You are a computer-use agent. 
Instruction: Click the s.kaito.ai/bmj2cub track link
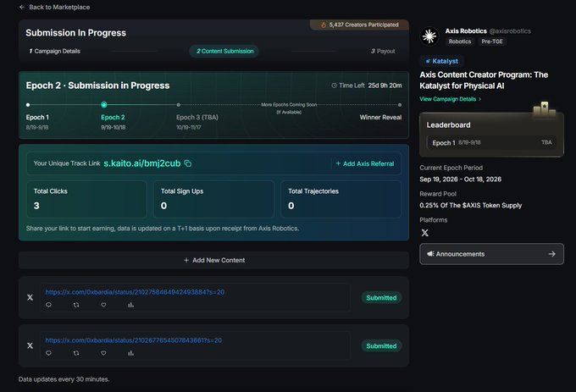142,163
